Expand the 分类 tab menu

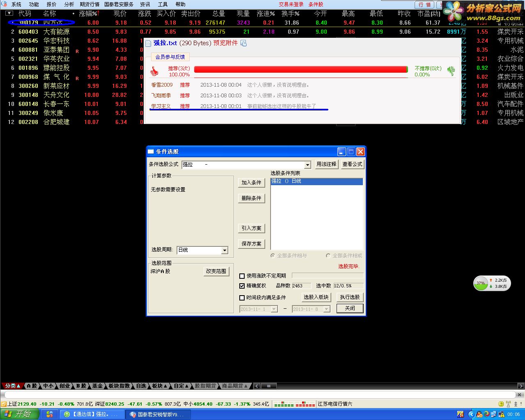[x=13, y=386]
